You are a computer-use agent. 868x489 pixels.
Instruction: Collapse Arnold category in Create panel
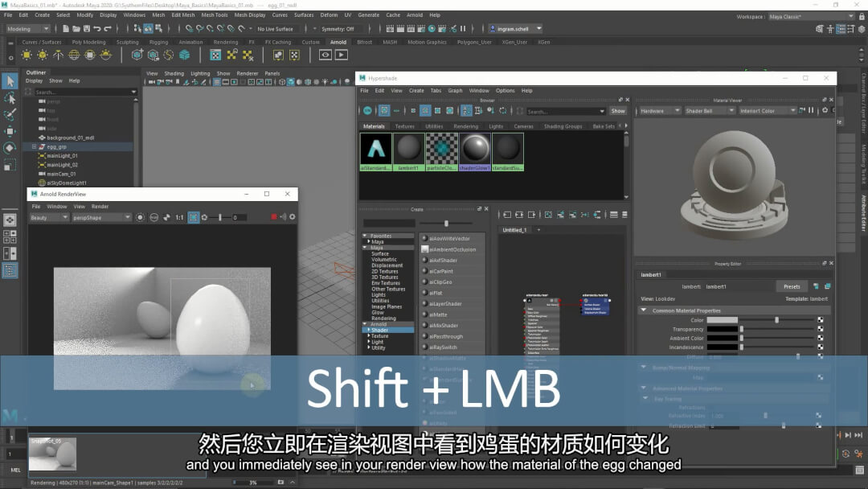365,324
